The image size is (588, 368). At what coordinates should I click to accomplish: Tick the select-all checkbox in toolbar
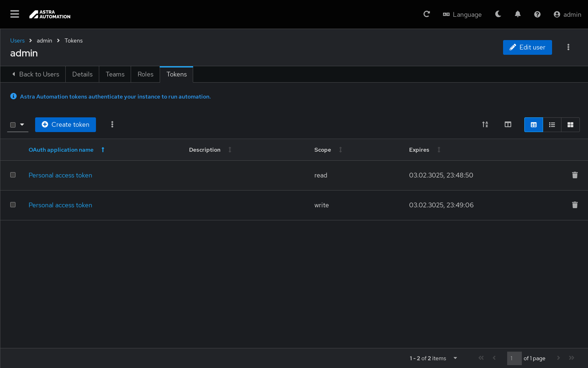(x=13, y=125)
